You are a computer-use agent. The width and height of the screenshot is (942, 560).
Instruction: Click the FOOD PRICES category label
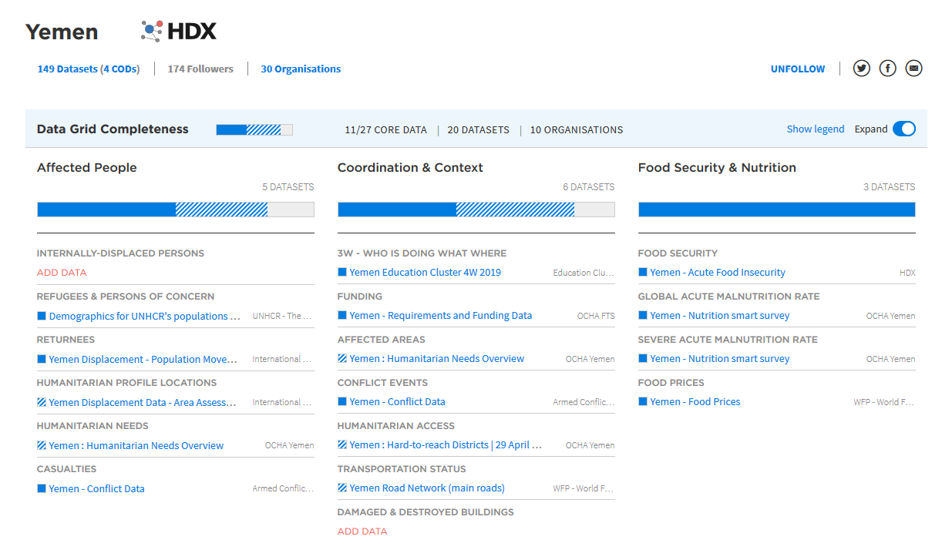pyautogui.click(x=671, y=382)
